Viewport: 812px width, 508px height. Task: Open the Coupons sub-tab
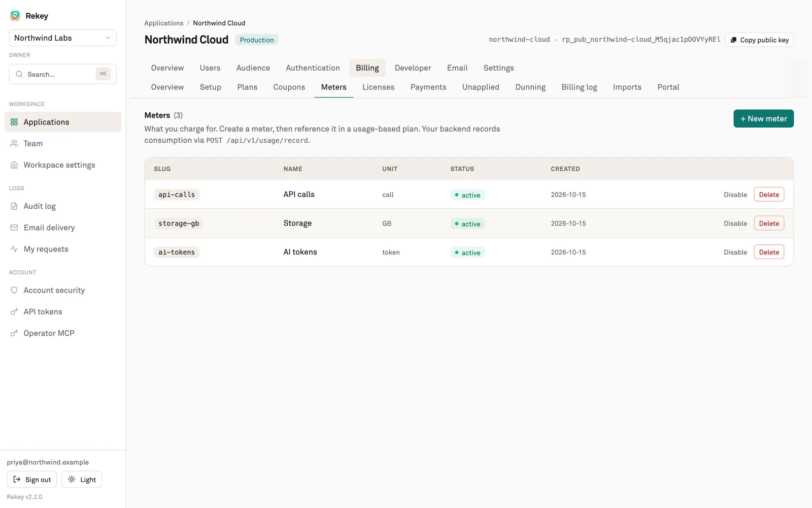tap(289, 87)
